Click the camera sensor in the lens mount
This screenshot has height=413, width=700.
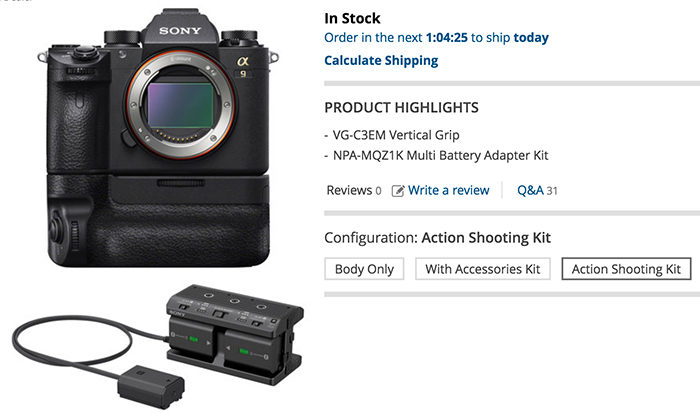(180, 105)
